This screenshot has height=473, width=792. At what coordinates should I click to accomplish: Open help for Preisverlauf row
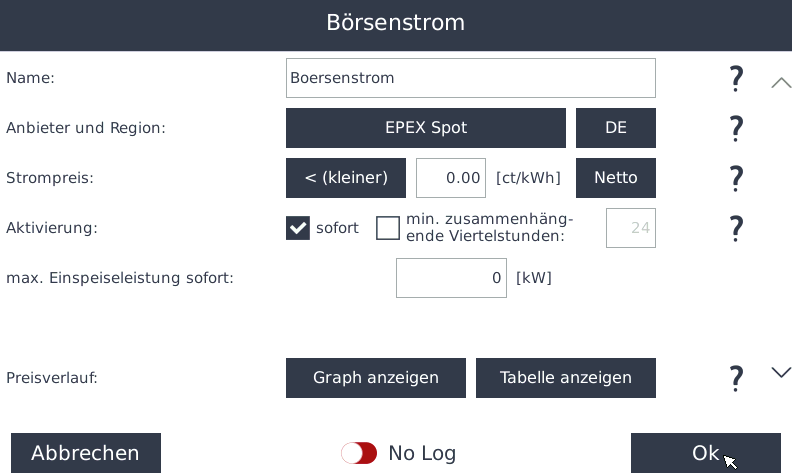(x=736, y=378)
